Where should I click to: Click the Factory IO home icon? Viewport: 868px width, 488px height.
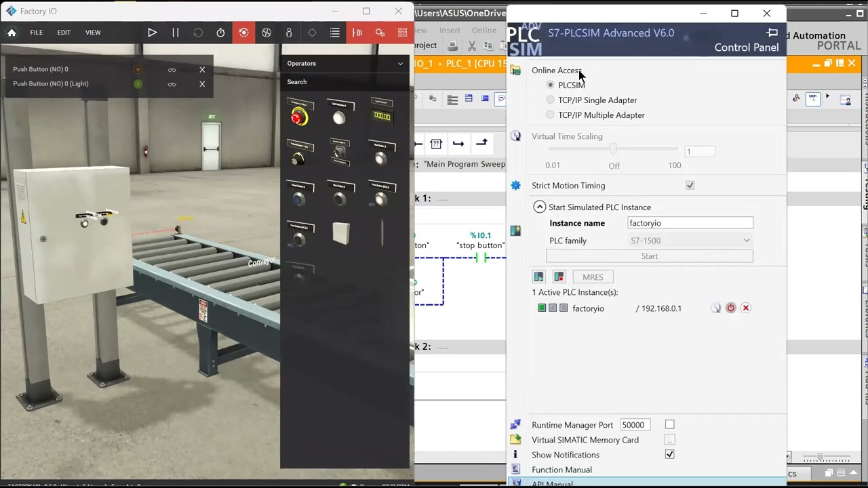[x=12, y=33]
